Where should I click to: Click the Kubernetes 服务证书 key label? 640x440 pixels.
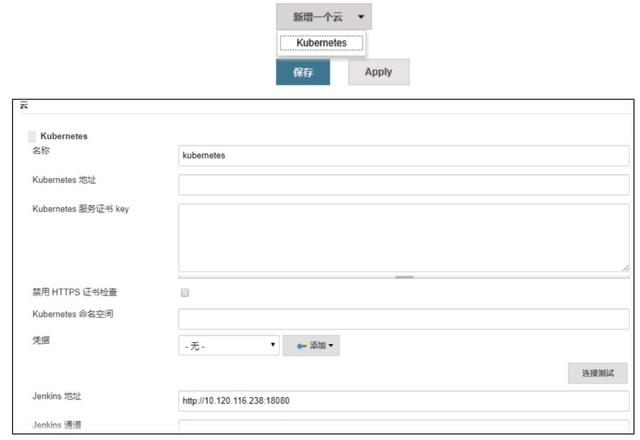click(x=80, y=209)
